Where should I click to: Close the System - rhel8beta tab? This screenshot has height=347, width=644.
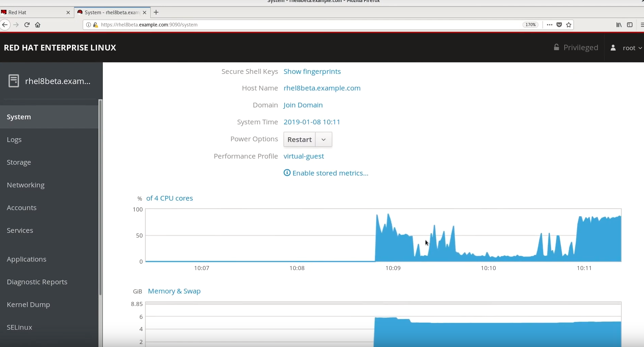(x=145, y=13)
